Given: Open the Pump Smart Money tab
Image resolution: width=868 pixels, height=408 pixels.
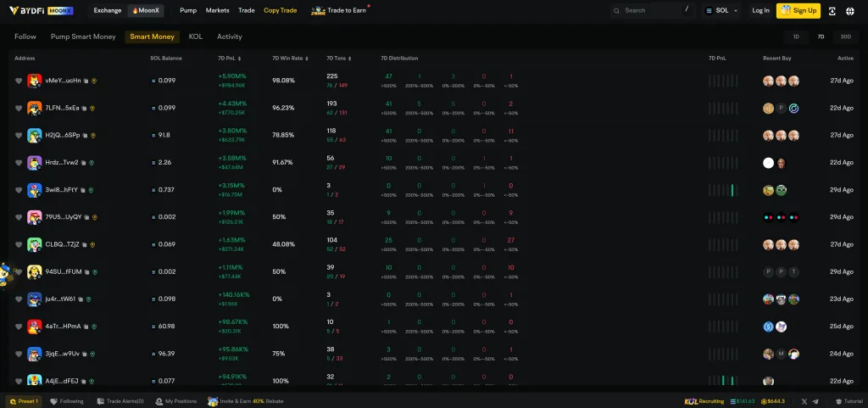Looking at the screenshot, I should (x=83, y=36).
